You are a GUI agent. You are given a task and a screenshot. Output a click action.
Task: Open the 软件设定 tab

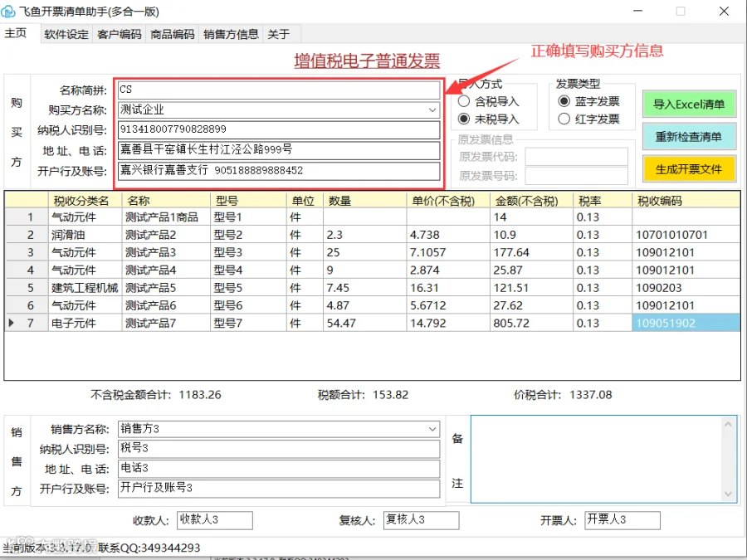pyautogui.click(x=66, y=34)
